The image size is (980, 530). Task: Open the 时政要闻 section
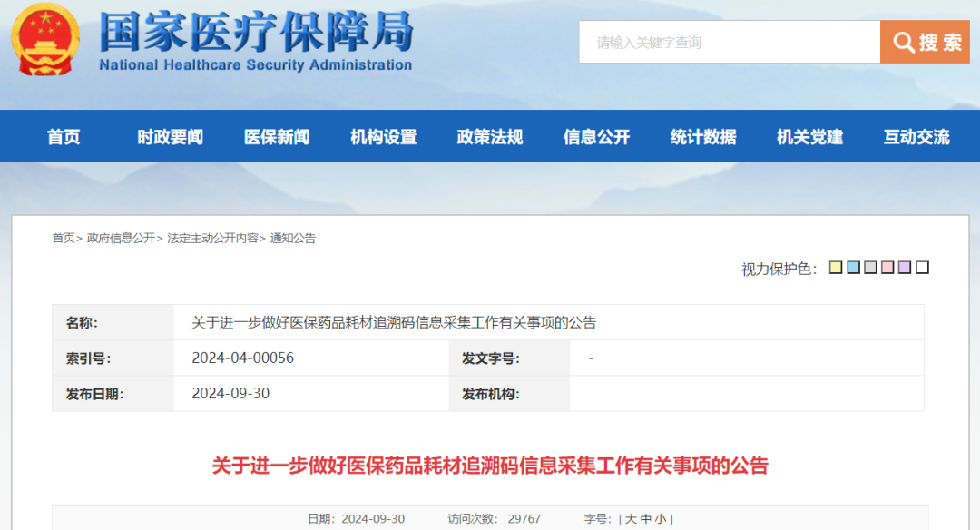tap(170, 136)
